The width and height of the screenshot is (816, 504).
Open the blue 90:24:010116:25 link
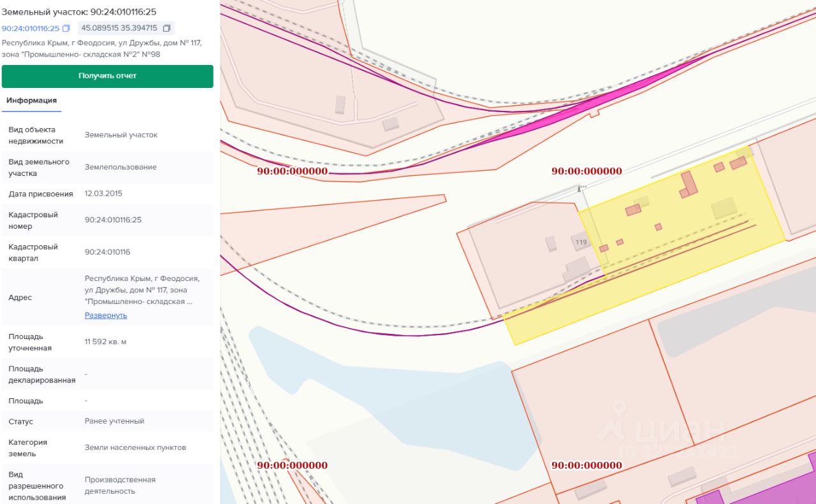(x=31, y=29)
